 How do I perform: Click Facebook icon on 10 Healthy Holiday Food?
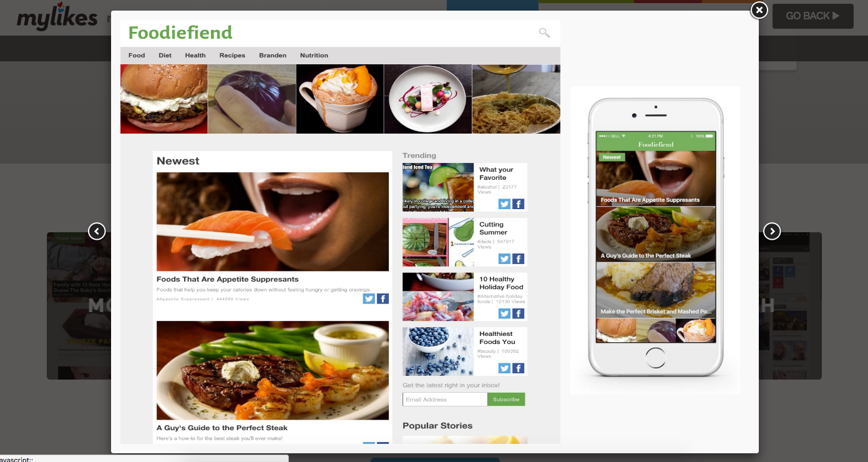(518, 313)
